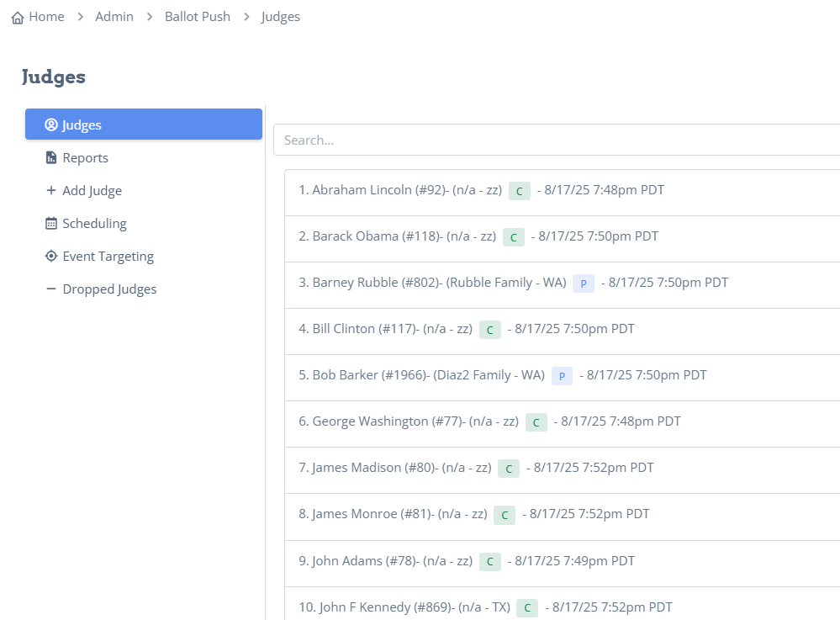The height and width of the screenshot is (620, 840).
Task: Go to Home in the breadcrumb
Action: [x=46, y=17]
